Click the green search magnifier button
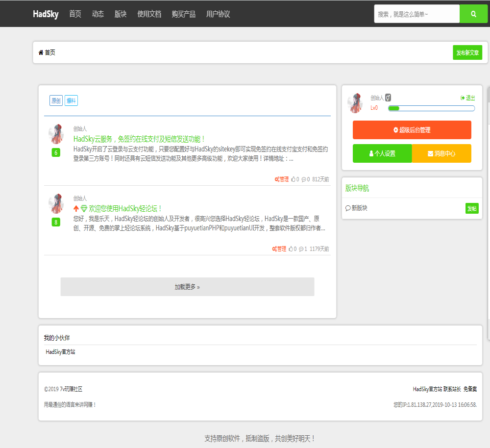 tap(473, 14)
